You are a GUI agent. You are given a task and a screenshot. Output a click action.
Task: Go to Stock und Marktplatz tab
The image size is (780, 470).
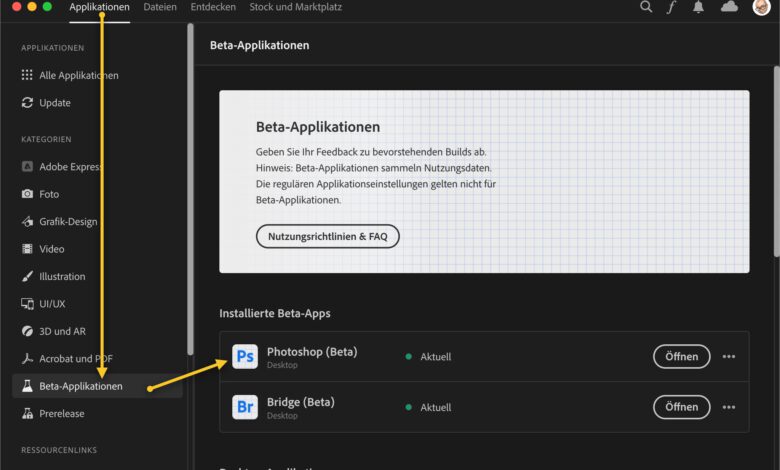(x=294, y=7)
